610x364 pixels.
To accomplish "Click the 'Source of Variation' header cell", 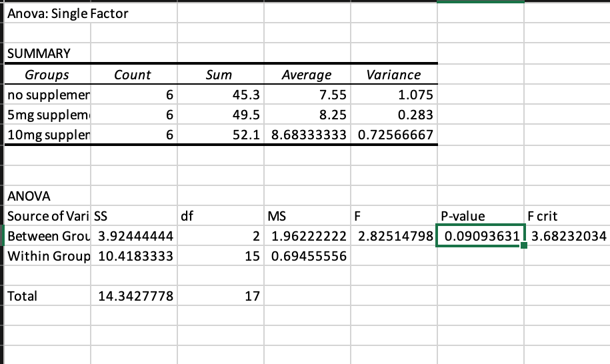I will tap(47, 216).
